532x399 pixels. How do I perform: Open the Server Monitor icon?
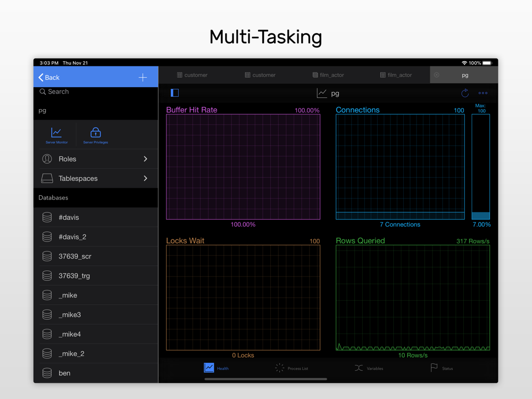coord(56,135)
